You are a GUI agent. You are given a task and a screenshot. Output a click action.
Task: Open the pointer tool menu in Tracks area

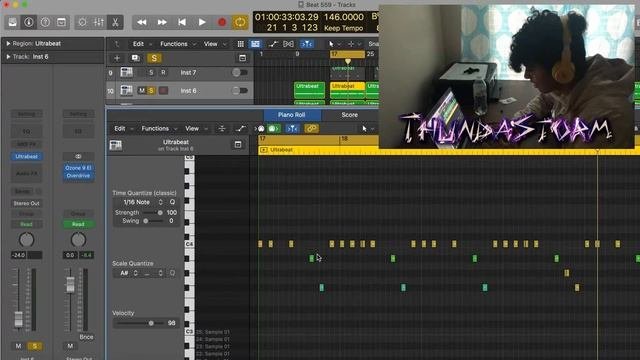tap(334, 44)
